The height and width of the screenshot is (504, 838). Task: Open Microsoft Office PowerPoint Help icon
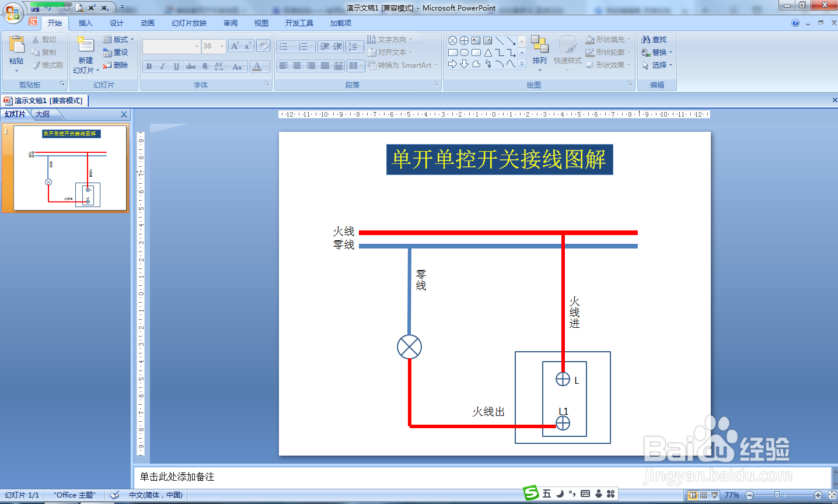click(x=795, y=23)
